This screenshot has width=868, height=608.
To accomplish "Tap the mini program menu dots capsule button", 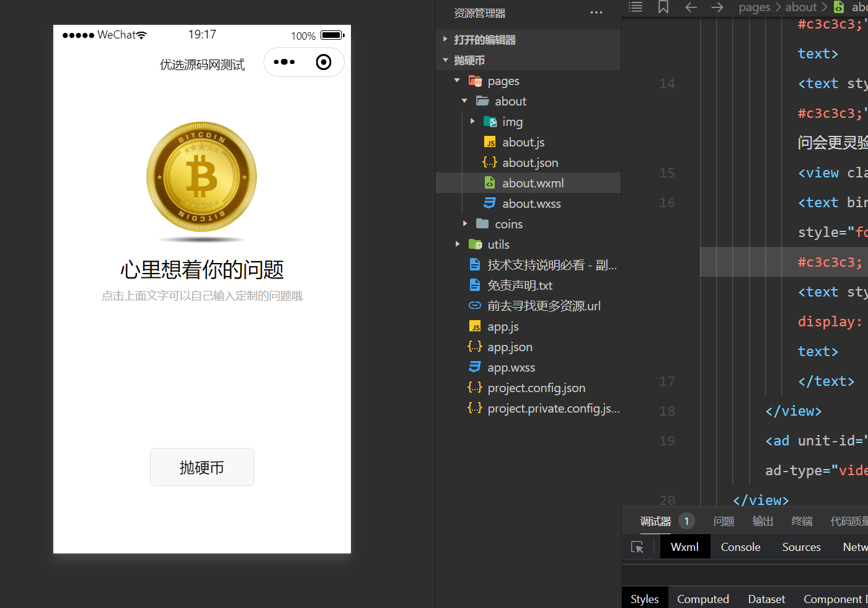I will click(x=285, y=62).
